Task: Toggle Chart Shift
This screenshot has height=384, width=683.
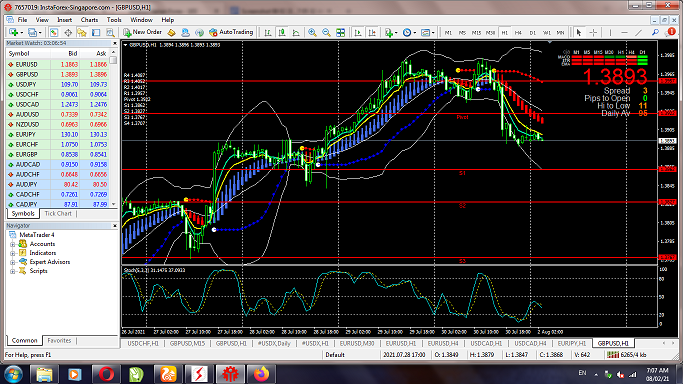Action: [x=372, y=32]
